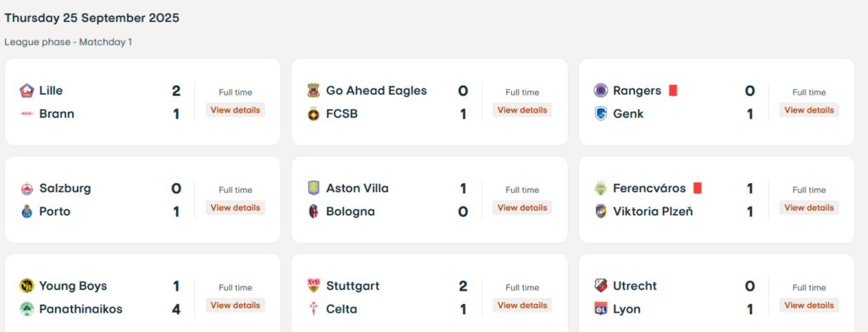Select the Celta team name
Viewport: 868px width, 332px height.
pyautogui.click(x=342, y=309)
